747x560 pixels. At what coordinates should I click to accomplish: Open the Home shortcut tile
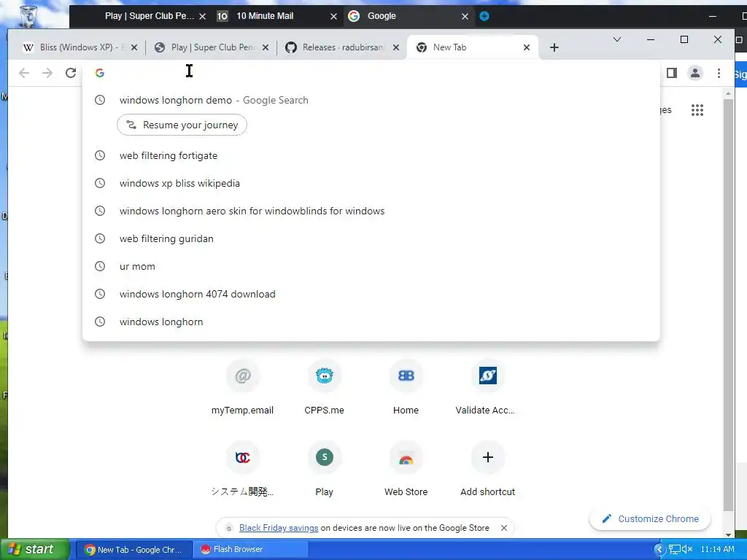pos(406,386)
